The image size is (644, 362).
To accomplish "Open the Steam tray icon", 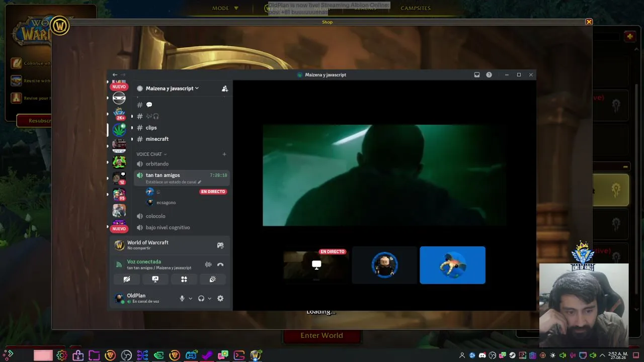I will tap(512, 355).
